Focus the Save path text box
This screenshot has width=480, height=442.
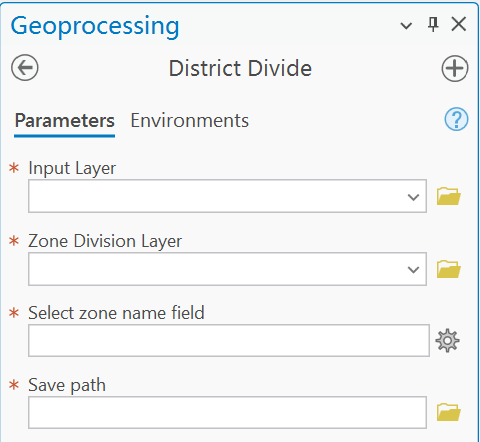227,412
